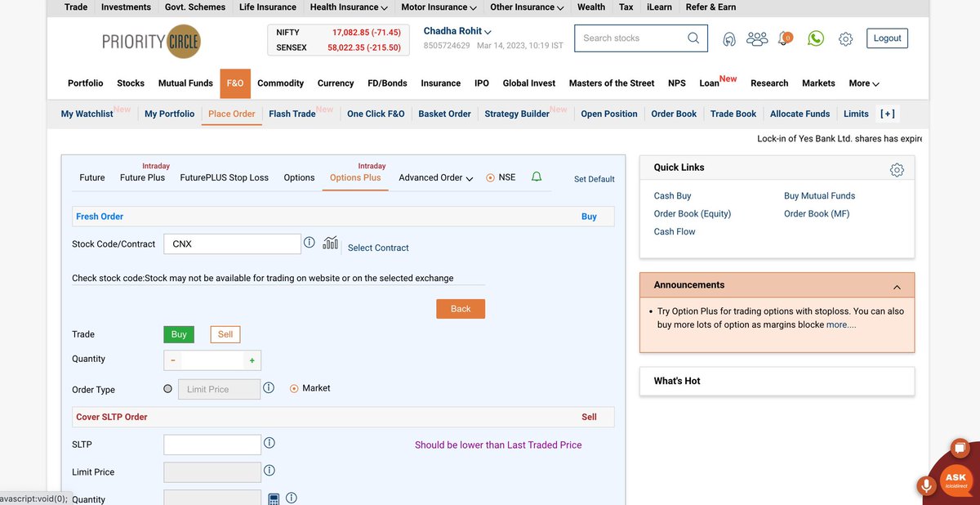Image resolution: width=980 pixels, height=505 pixels.
Task: Select the Market order radio button
Action: pos(294,388)
